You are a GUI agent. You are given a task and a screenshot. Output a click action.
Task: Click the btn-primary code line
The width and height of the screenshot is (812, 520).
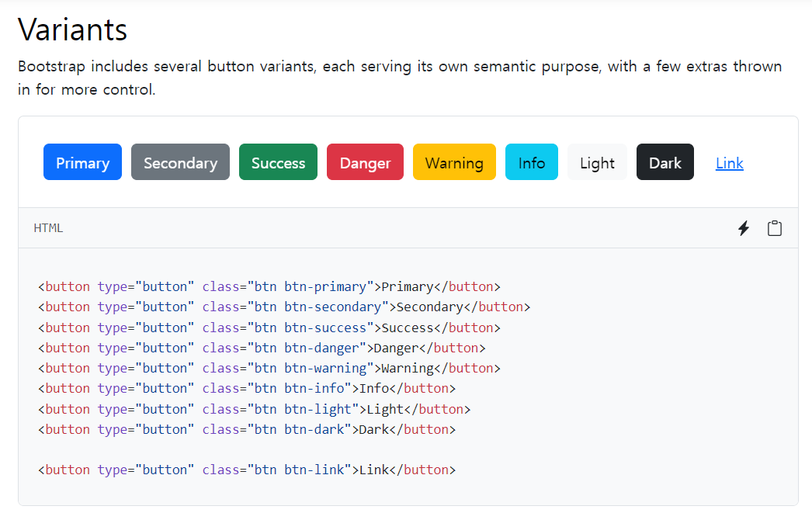(x=269, y=287)
